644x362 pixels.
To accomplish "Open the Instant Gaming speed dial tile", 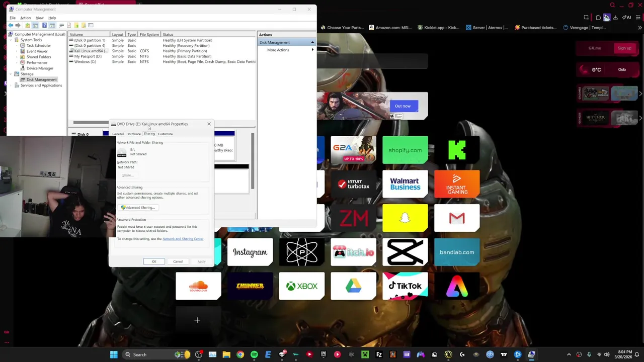I will 457,184.
